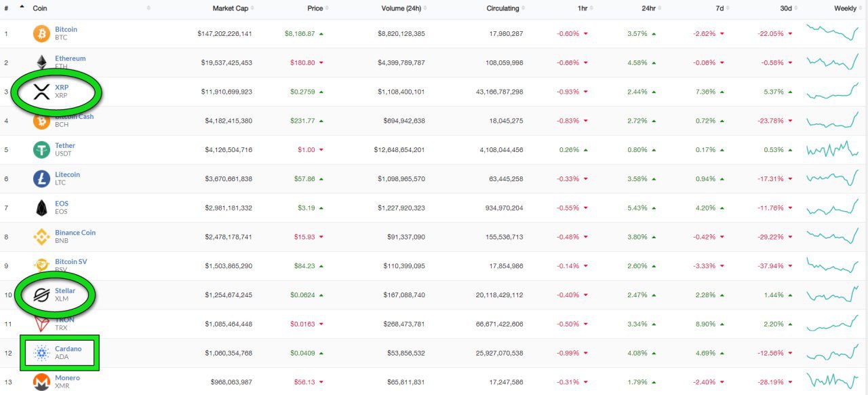Viewport: 868px width, 395px height.
Task: View Tether weekly sparkline chart
Action: pyautogui.click(x=832, y=149)
